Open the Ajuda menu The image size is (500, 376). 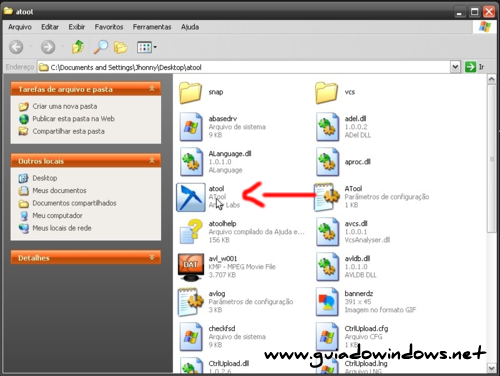190,27
